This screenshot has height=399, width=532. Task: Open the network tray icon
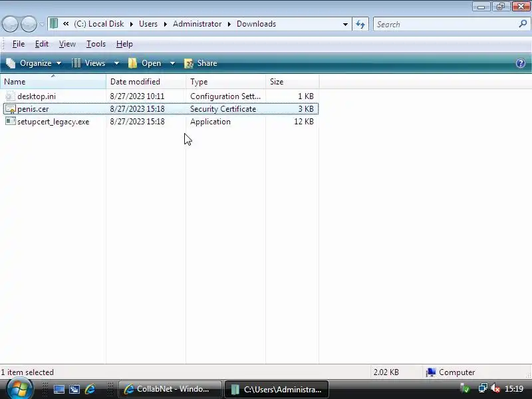coord(483,388)
